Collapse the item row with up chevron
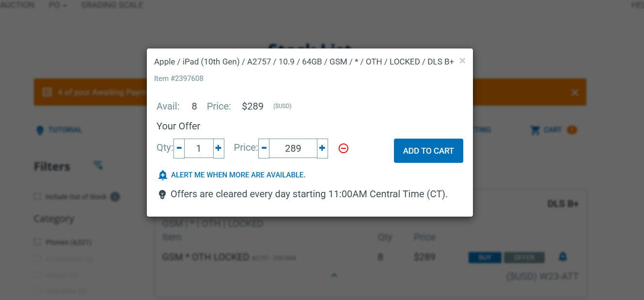The height and width of the screenshot is (300, 644). click(x=334, y=275)
